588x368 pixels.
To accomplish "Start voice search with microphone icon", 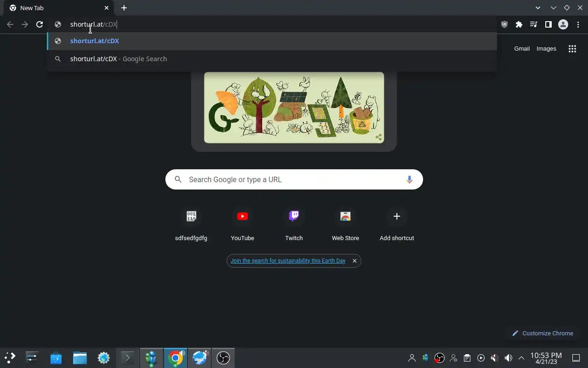I will (x=409, y=179).
